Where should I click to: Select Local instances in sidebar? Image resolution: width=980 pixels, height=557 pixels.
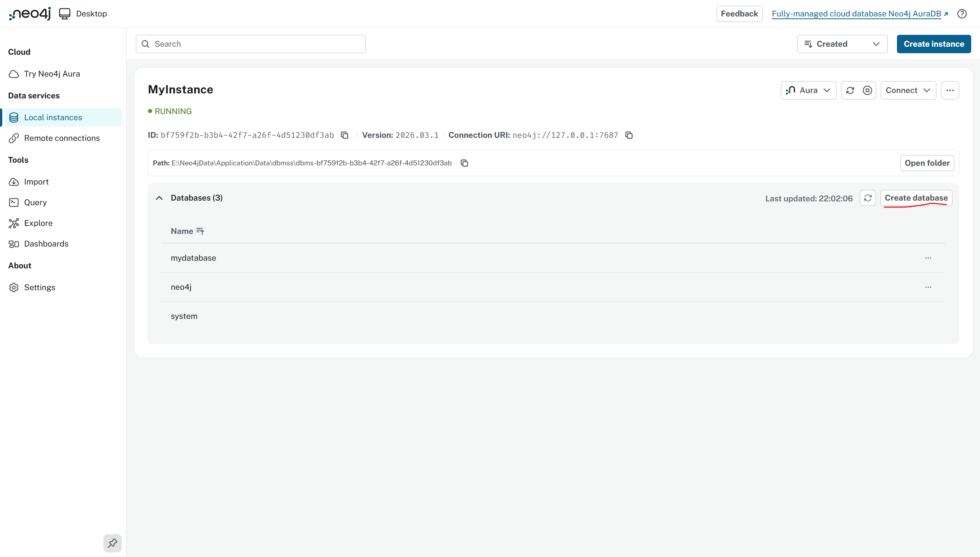pos(63,118)
